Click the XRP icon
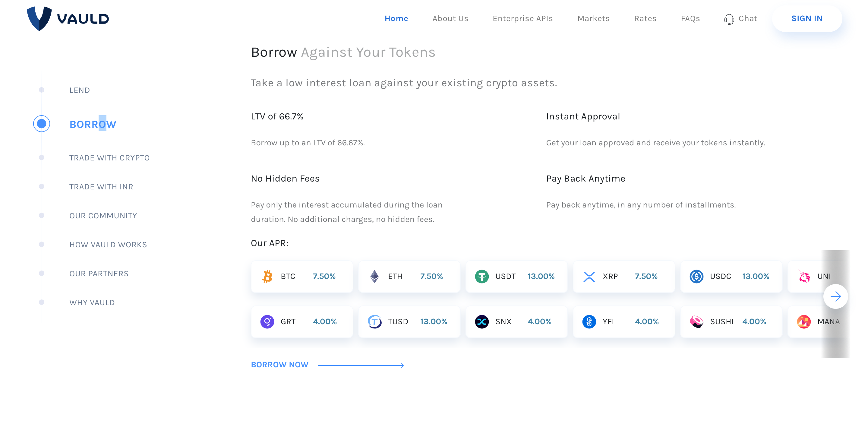The image size is (868, 421). (589, 277)
